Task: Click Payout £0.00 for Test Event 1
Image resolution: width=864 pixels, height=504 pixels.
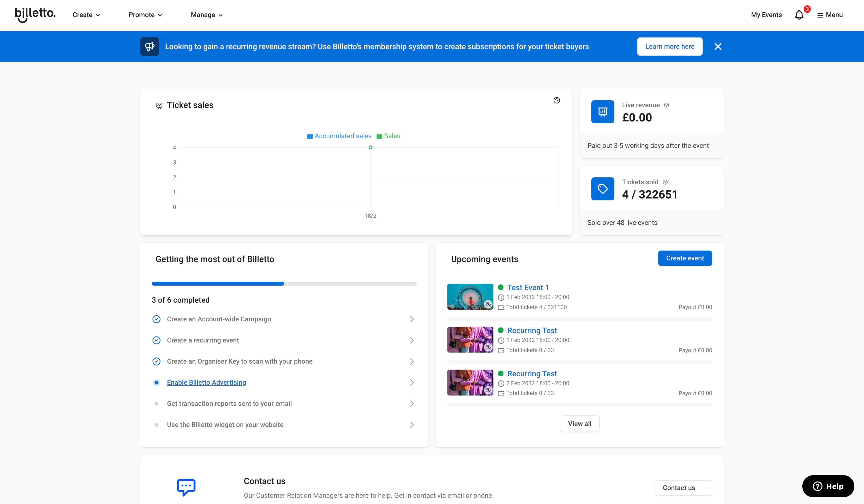Action: pyautogui.click(x=695, y=307)
